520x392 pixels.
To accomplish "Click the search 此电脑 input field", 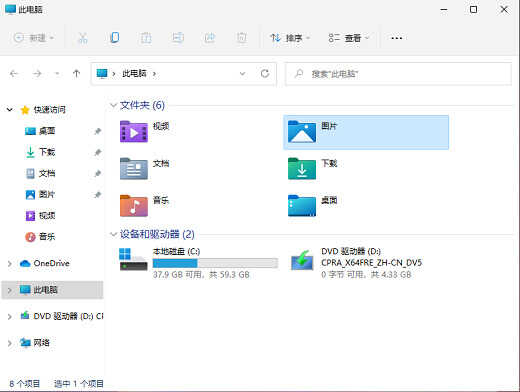I will click(398, 74).
